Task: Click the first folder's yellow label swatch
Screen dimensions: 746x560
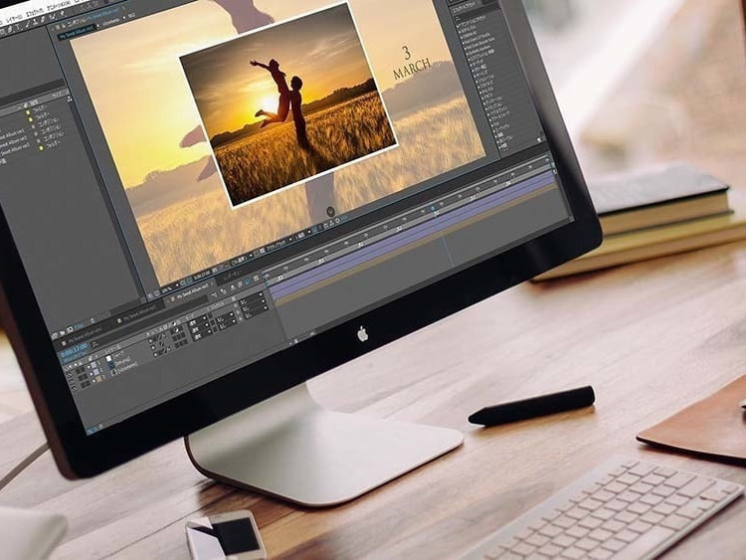Action: point(28,112)
